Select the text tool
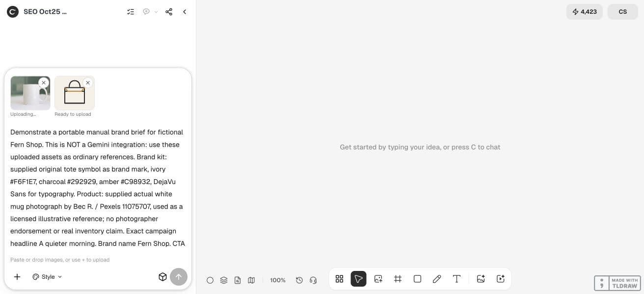The width and height of the screenshot is (644, 294). (x=456, y=279)
